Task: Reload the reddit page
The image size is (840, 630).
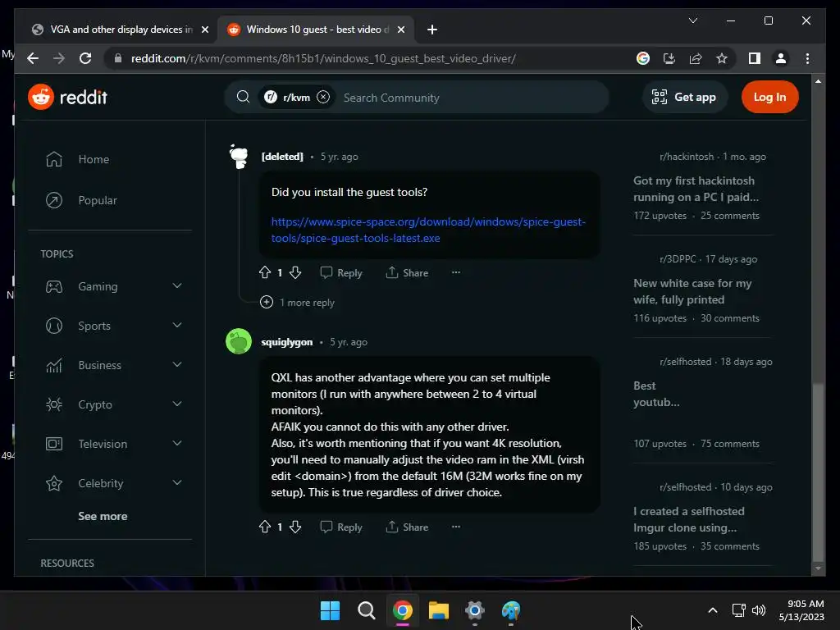Action: [85, 58]
